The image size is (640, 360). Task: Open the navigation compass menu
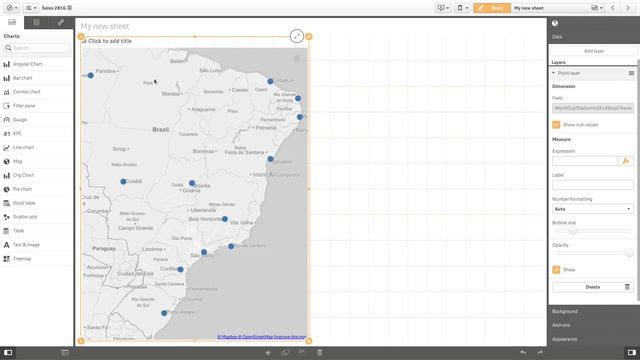point(11,8)
